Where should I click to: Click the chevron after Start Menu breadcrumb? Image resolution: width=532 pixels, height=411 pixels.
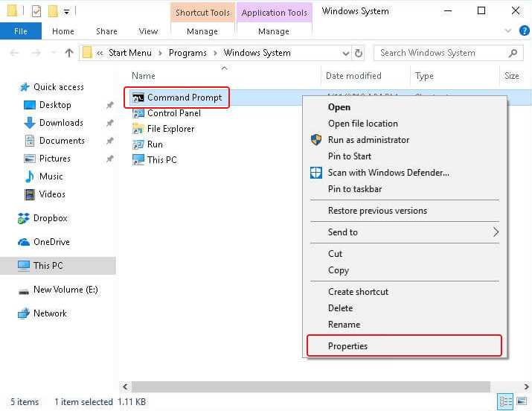(160, 54)
